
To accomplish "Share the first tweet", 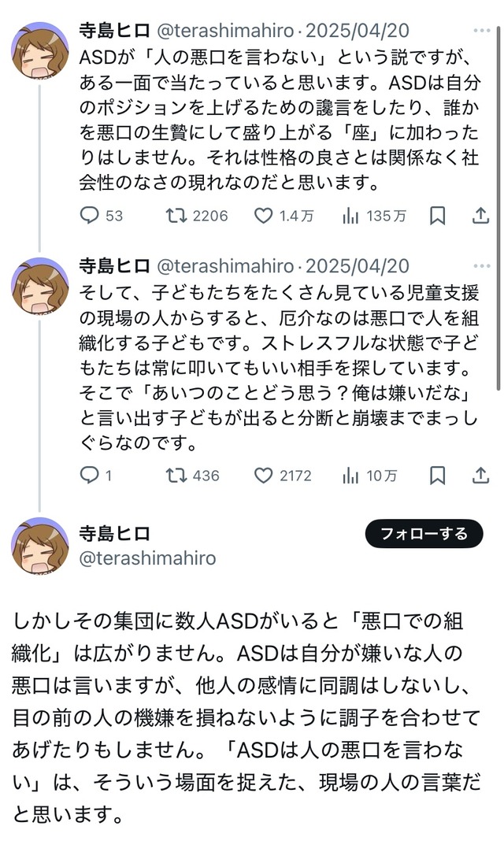I will coord(480,215).
